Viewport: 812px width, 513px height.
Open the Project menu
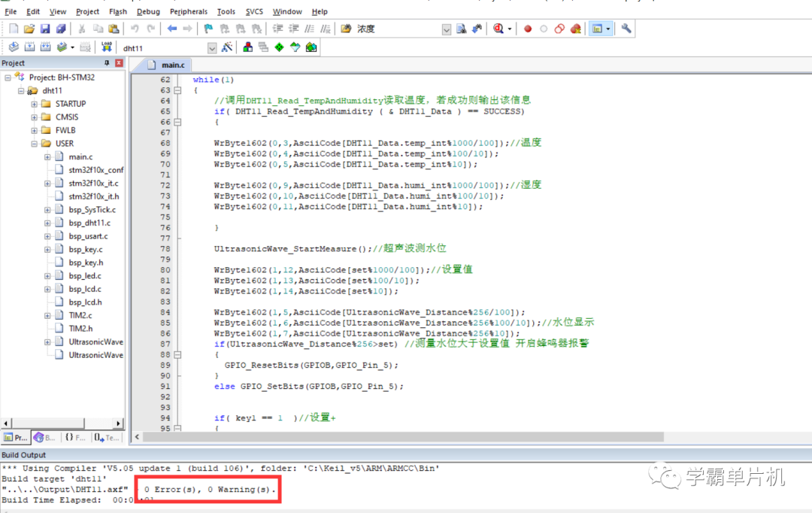87,11
